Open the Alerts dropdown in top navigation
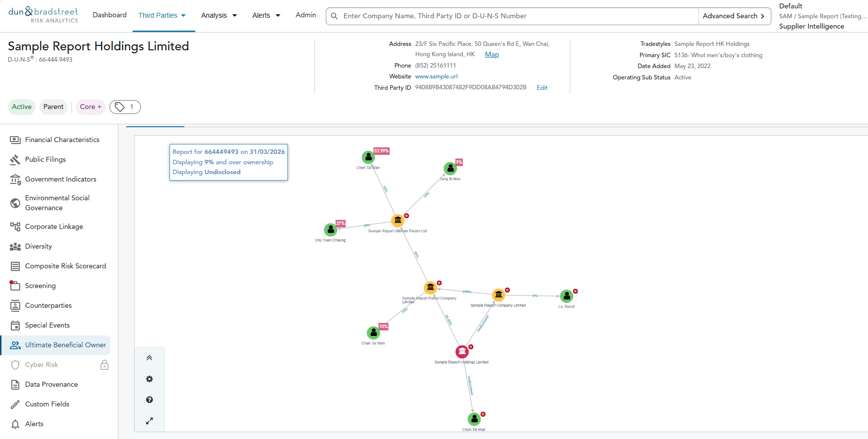The width and height of the screenshot is (868, 439). pyautogui.click(x=266, y=15)
